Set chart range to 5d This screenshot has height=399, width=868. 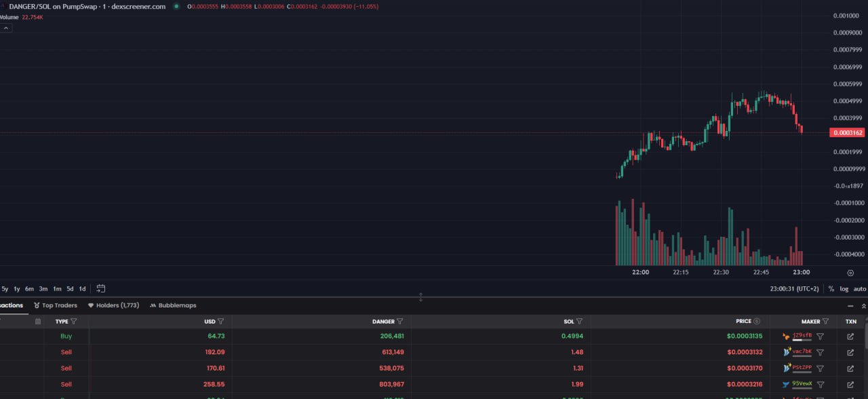click(70, 288)
